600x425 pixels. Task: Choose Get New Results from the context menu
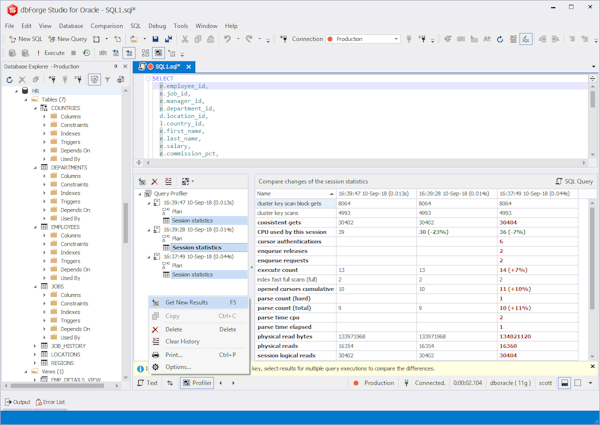point(186,302)
